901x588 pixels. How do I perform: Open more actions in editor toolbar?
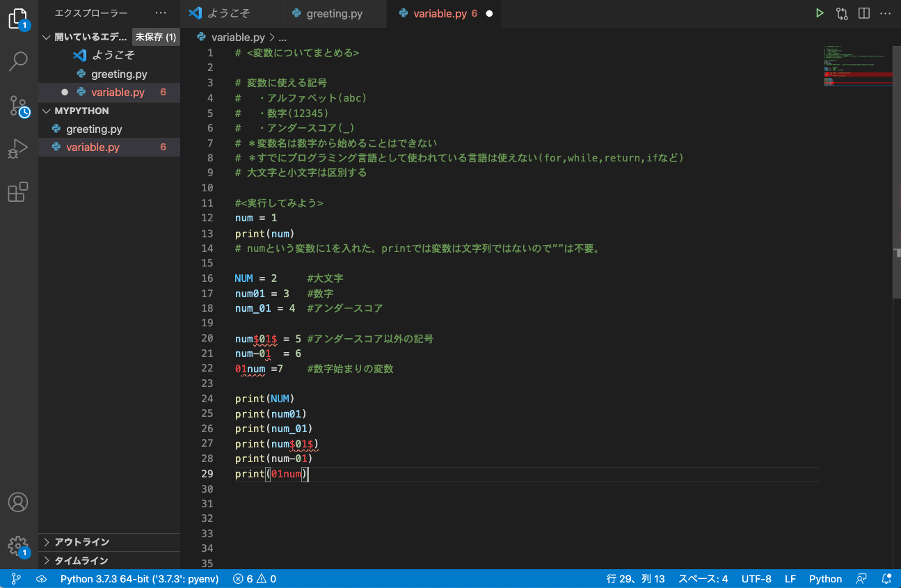pyautogui.click(x=885, y=13)
